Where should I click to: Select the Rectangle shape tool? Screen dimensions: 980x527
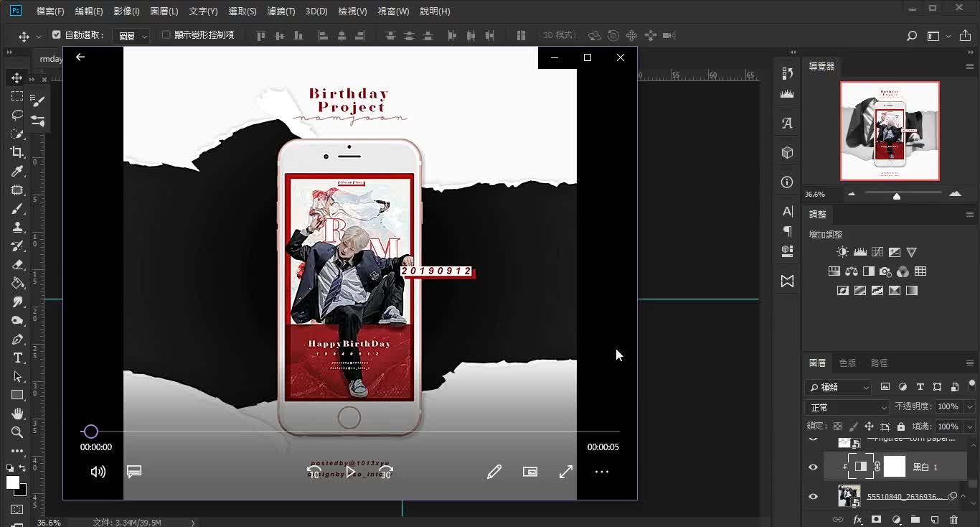17,395
